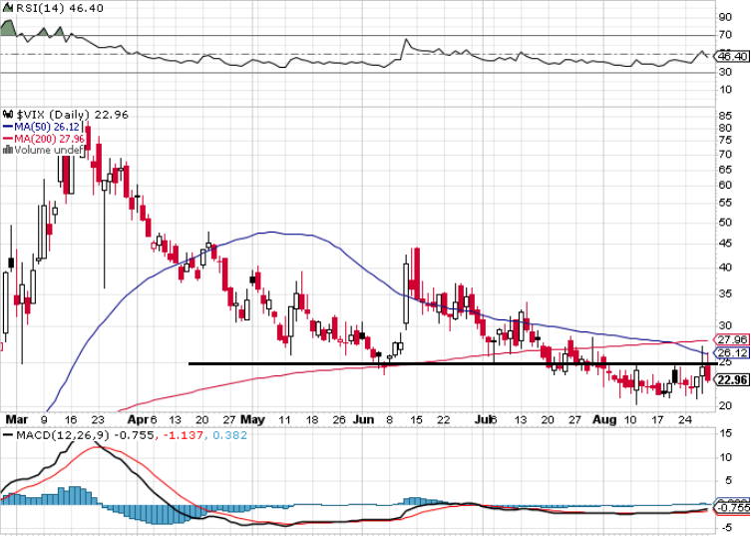Click the Apr label on date axis
The height and width of the screenshot is (536, 756).
click(x=139, y=419)
